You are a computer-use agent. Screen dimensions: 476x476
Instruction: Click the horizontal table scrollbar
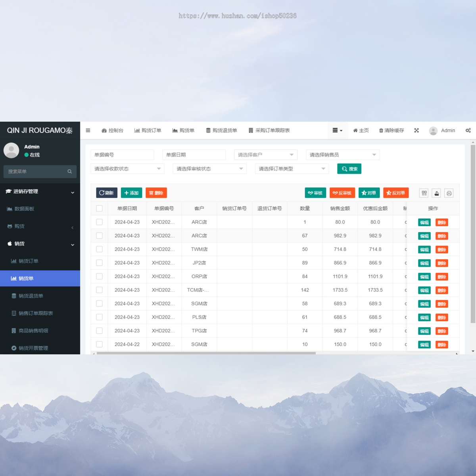pos(206,353)
